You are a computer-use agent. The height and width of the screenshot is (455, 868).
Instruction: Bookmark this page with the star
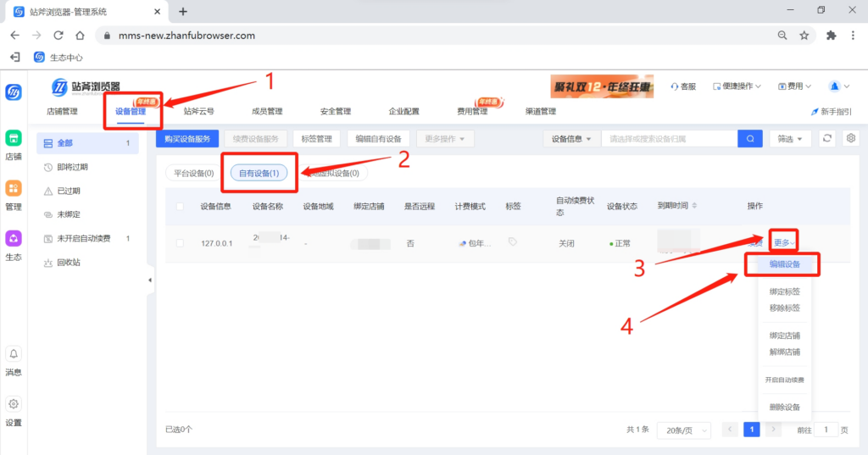click(804, 36)
